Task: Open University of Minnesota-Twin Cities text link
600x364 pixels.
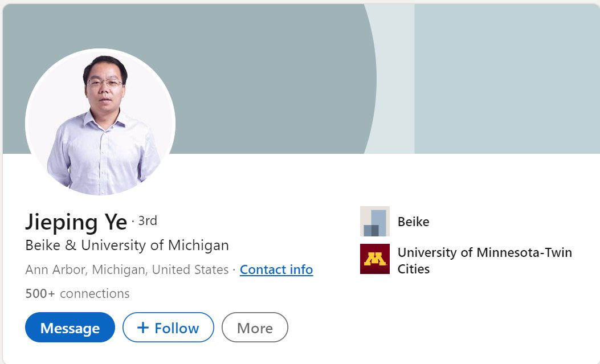Action: click(x=484, y=252)
